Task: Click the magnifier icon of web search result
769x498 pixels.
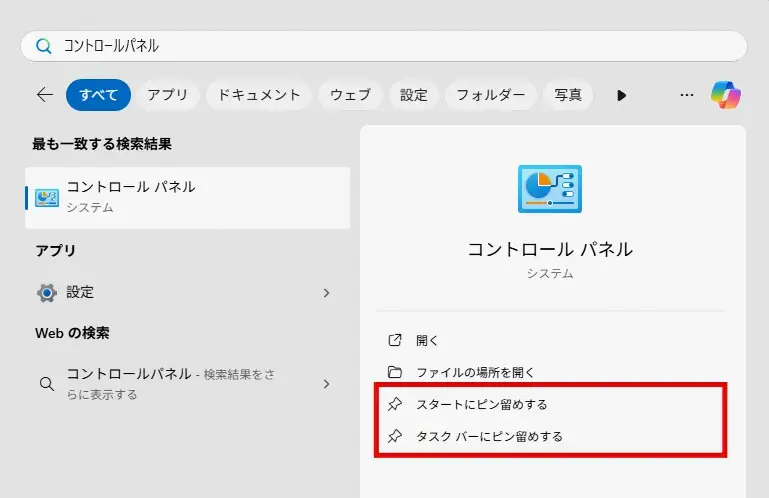Action: pyautogui.click(x=47, y=384)
